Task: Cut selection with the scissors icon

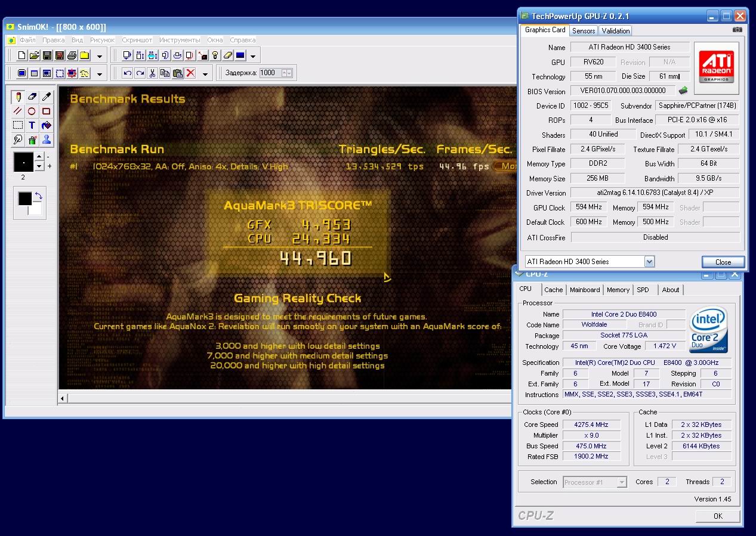Action: coord(152,73)
